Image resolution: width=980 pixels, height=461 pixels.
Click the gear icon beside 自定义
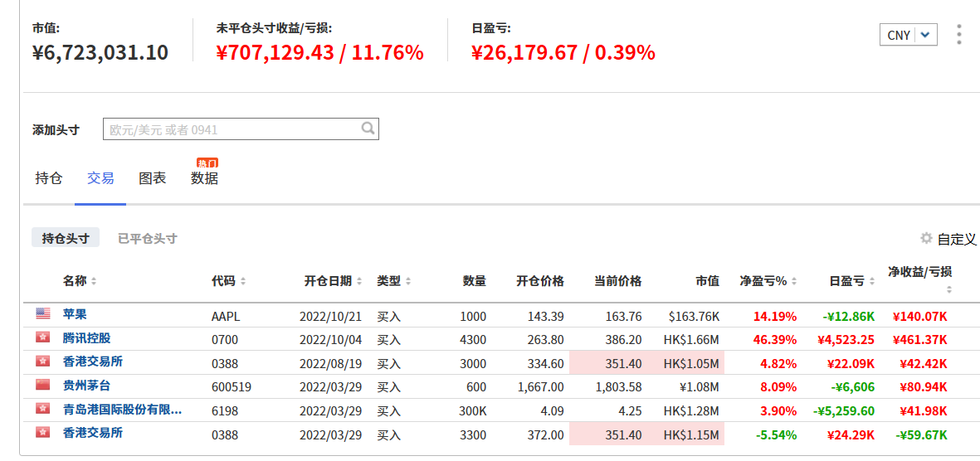[x=926, y=238]
